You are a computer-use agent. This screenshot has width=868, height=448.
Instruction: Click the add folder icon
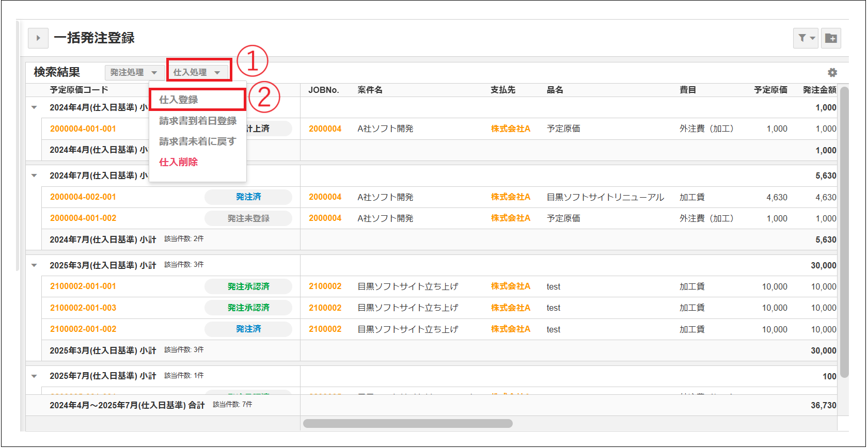pos(831,38)
